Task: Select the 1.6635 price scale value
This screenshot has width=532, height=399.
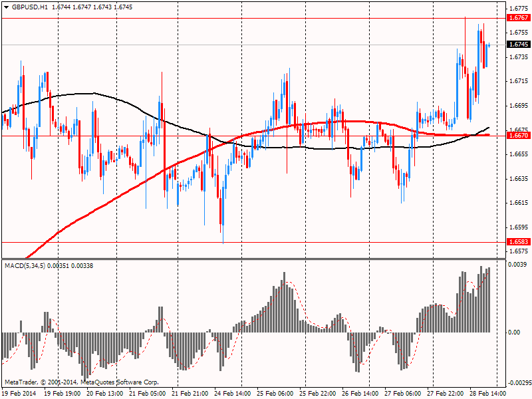Action: click(x=519, y=178)
